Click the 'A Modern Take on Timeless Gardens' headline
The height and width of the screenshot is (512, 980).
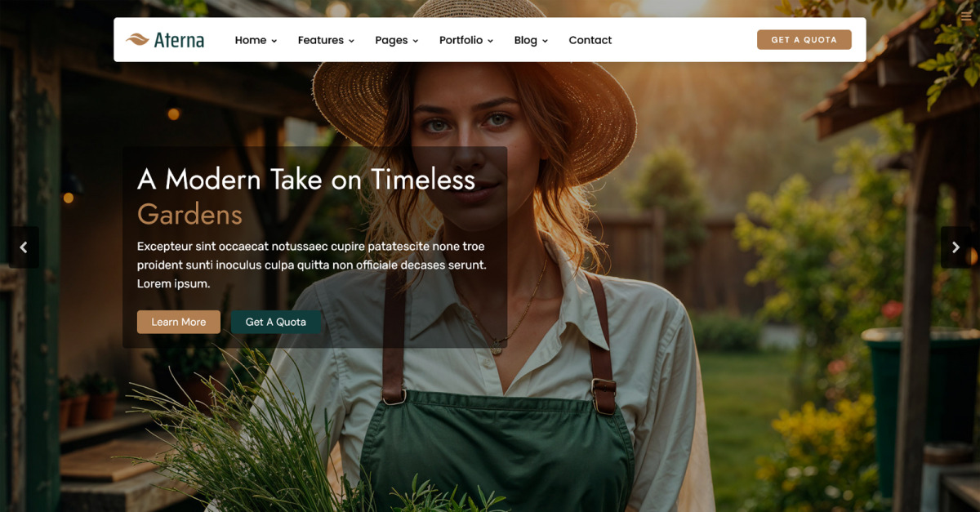point(306,196)
